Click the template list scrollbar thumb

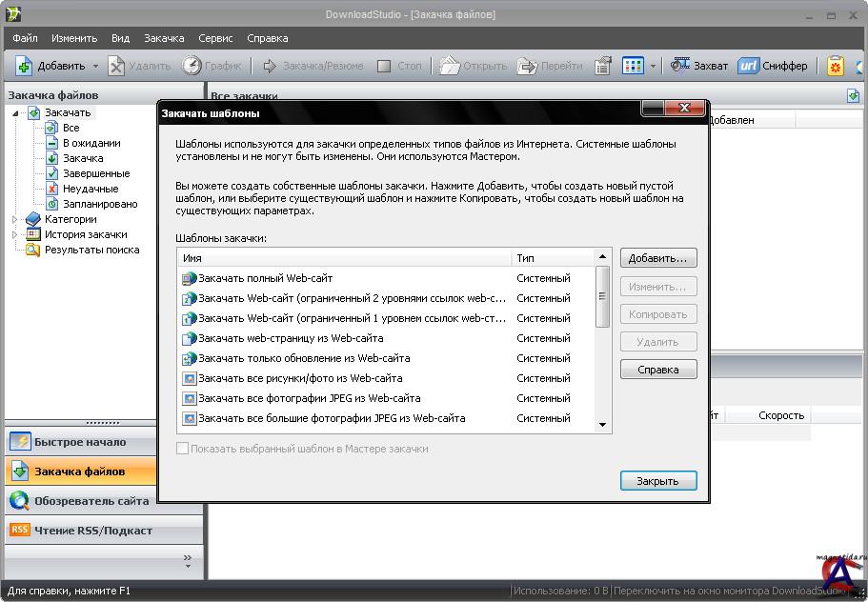click(602, 296)
